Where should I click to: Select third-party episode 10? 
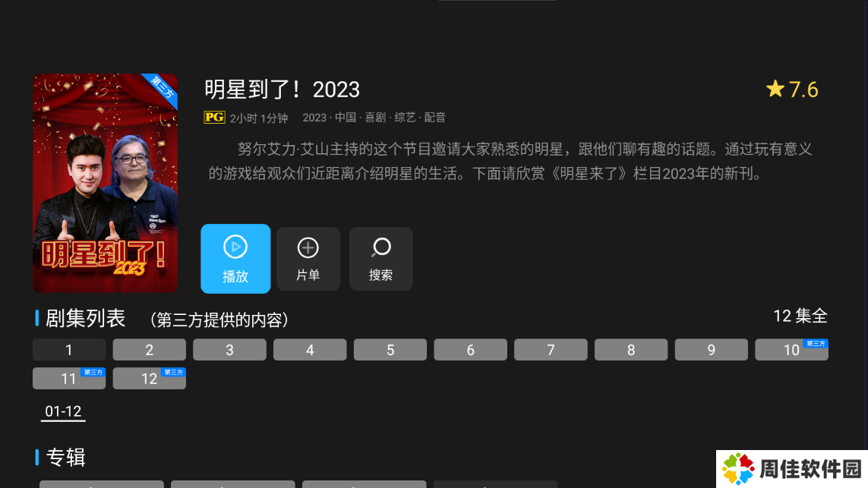(x=791, y=350)
